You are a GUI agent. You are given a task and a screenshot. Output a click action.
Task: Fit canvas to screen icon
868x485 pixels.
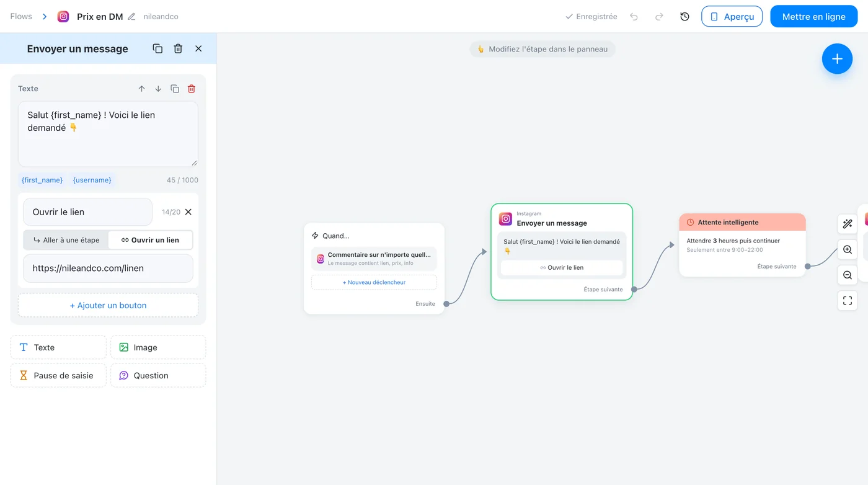pos(848,301)
